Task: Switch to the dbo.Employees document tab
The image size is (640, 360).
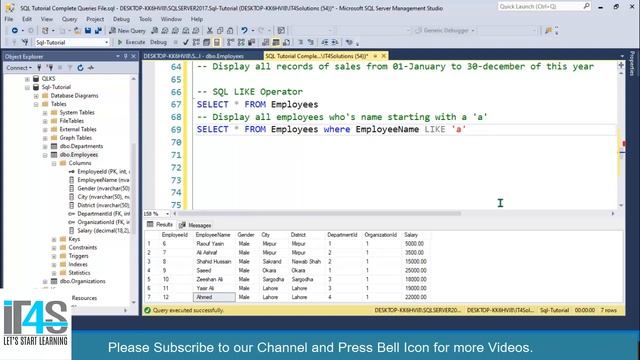Action: point(194,56)
